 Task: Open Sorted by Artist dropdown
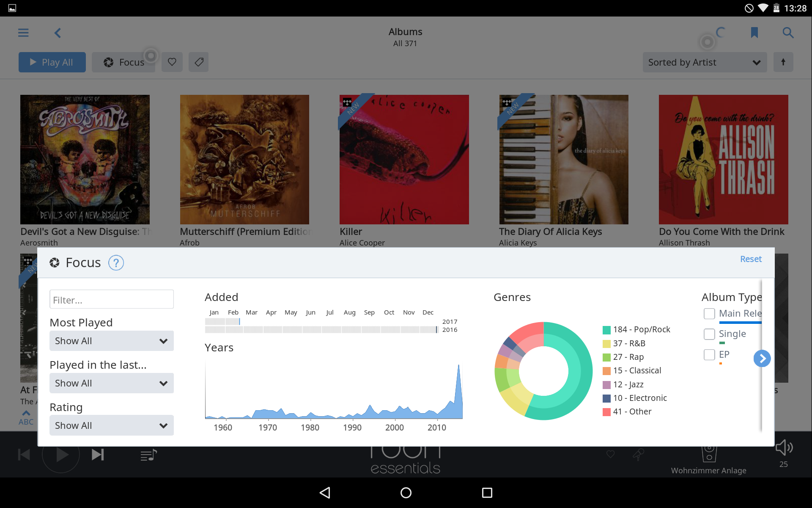[705, 62]
